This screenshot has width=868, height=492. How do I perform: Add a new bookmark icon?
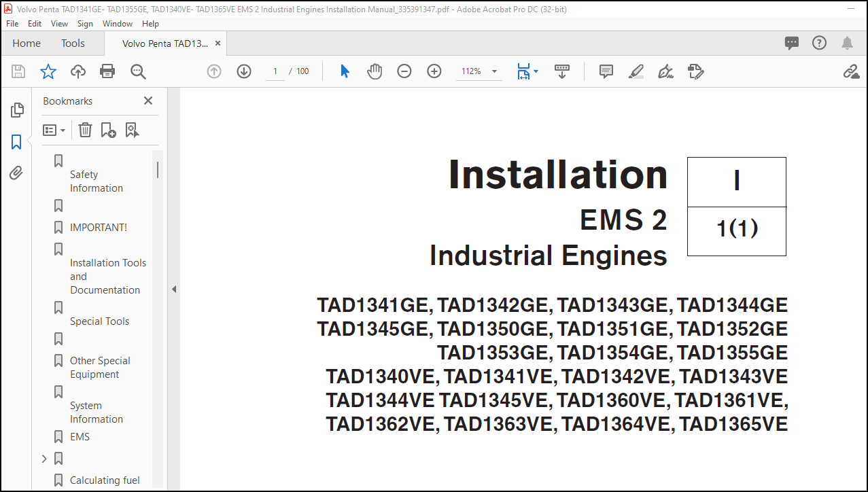(108, 130)
